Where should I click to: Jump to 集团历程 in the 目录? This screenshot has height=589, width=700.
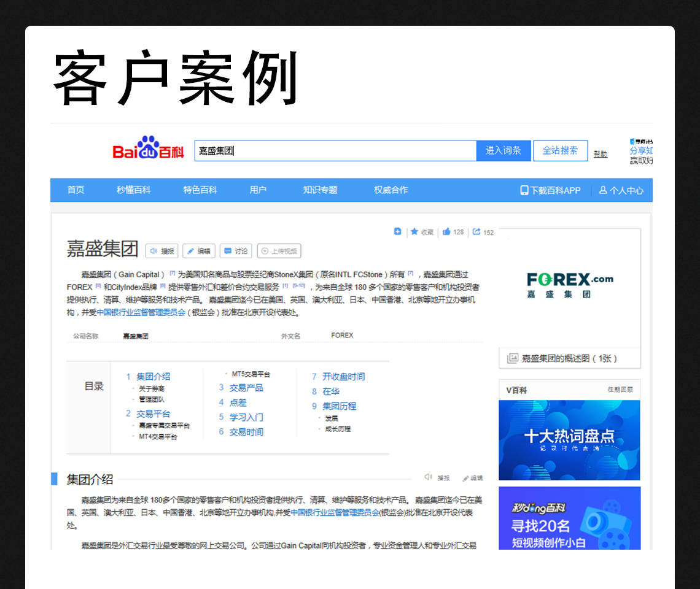[x=340, y=406]
